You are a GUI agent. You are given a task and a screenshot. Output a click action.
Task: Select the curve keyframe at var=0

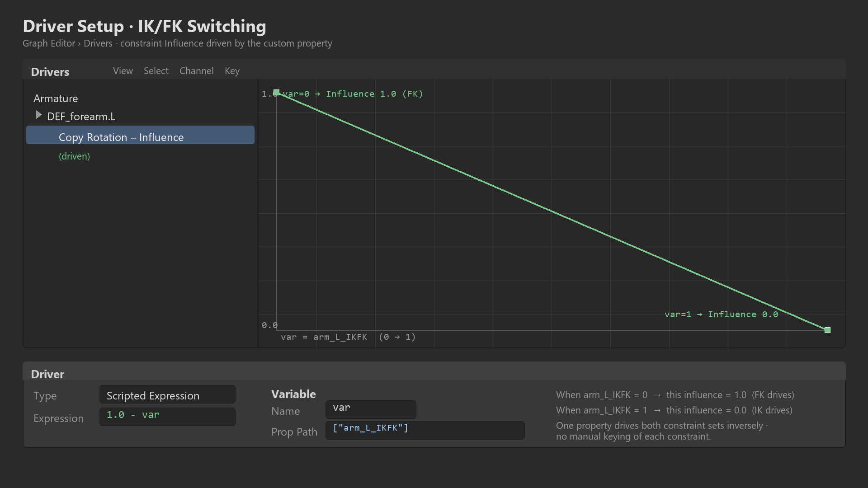pyautogui.click(x=276, y=93)
